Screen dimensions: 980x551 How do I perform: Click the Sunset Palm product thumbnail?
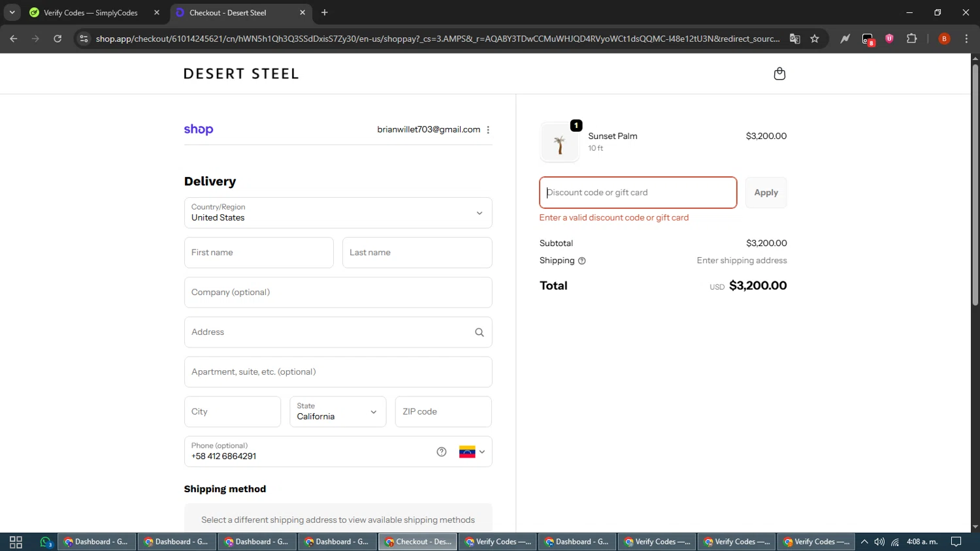pyautogui.click(x=560, y=142)
